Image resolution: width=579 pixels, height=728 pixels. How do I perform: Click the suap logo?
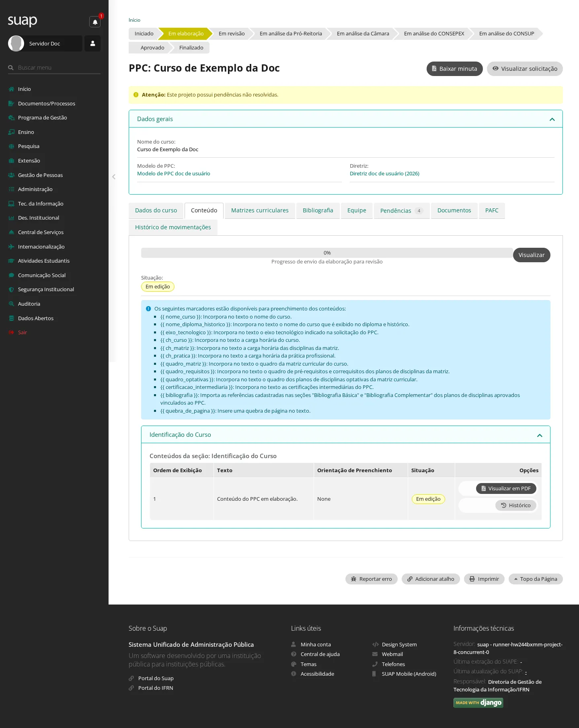[23, 21]
